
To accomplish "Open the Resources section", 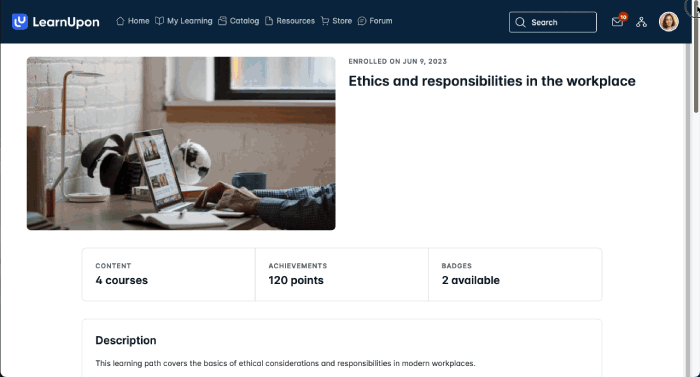I will 290,21.
